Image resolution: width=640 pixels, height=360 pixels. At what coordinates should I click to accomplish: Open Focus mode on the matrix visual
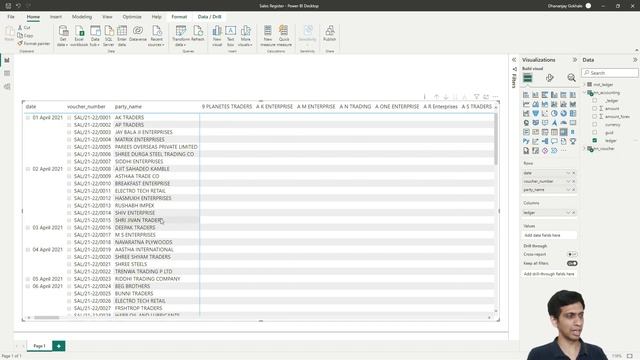pos(486,97)
